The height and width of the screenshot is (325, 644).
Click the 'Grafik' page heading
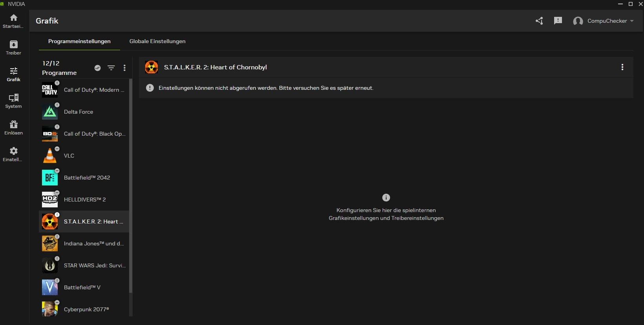tap(47, 21)
